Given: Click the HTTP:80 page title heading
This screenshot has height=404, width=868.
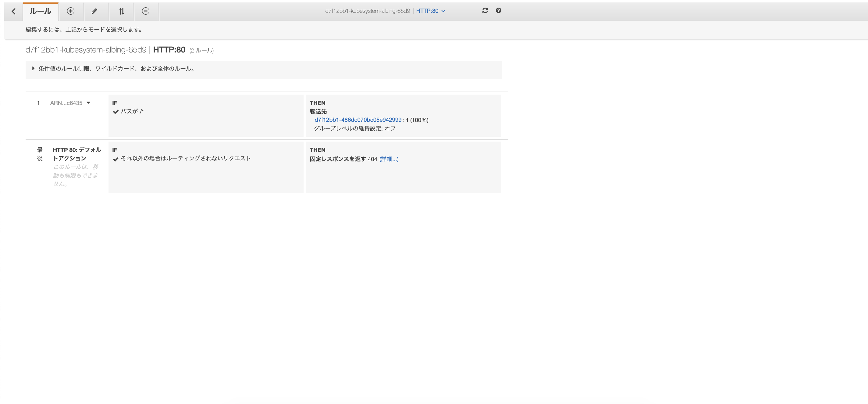Looking at the screenshot, I should click(169, 50).
